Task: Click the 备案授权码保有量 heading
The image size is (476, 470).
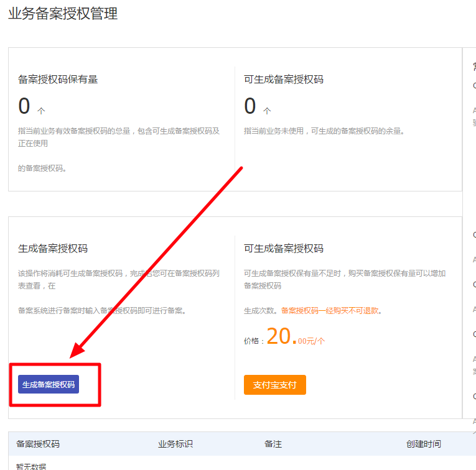Action: click(x=58, y=80)
